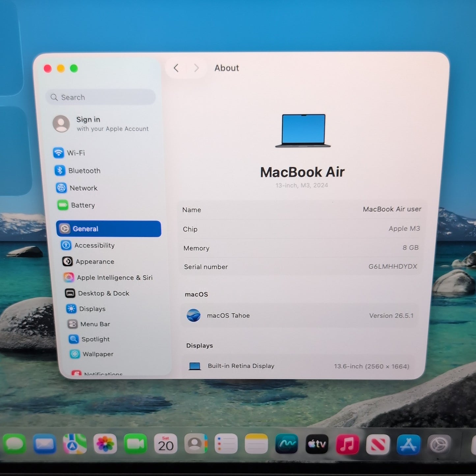Click Version 26.5.1 text
Viewport: 476px width, 476px height.
click(x=391, y=316)
